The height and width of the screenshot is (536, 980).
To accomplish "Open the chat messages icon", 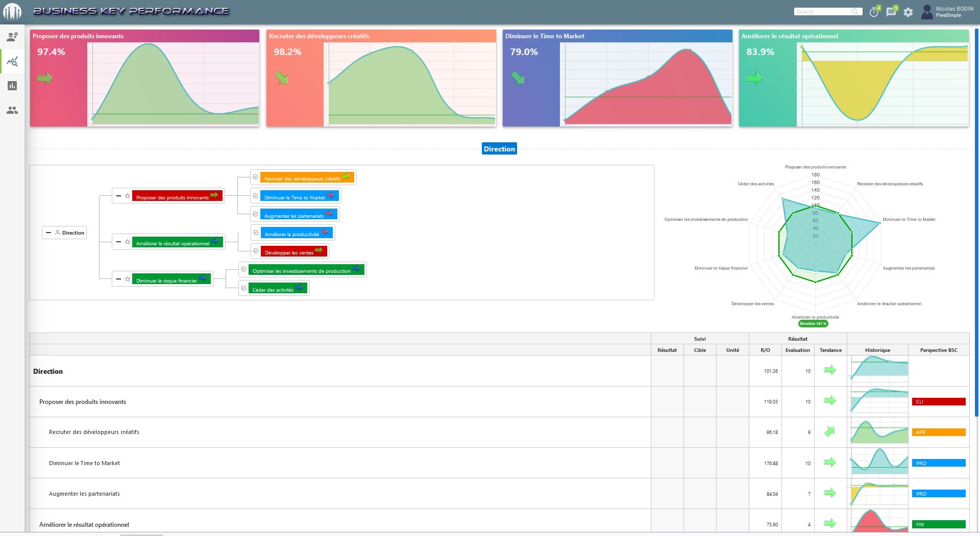I will click(891, 12).
